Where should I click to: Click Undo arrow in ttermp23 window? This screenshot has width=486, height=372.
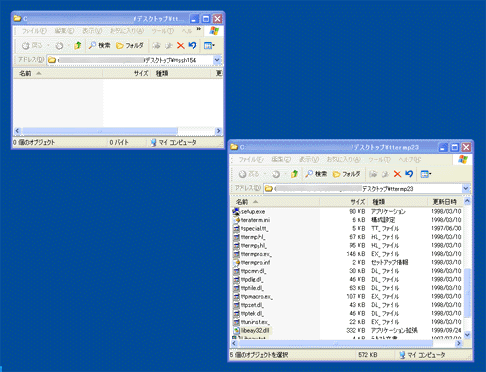409,174
